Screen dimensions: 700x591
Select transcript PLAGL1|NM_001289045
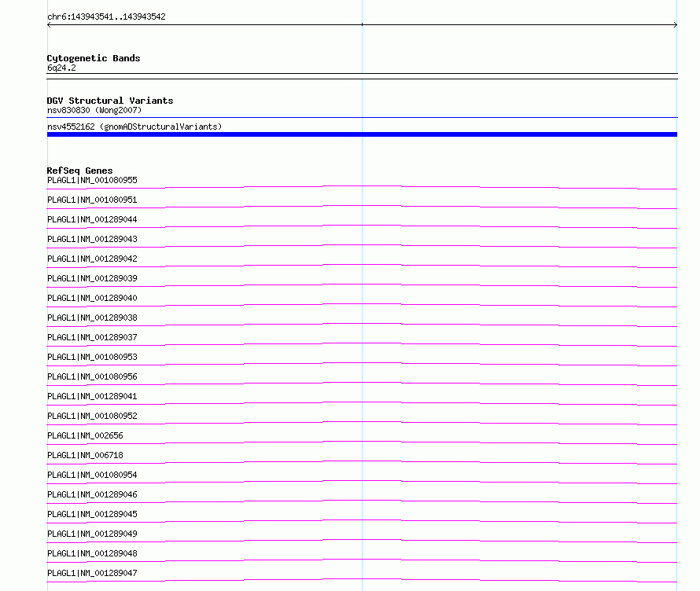pos(92,514)
